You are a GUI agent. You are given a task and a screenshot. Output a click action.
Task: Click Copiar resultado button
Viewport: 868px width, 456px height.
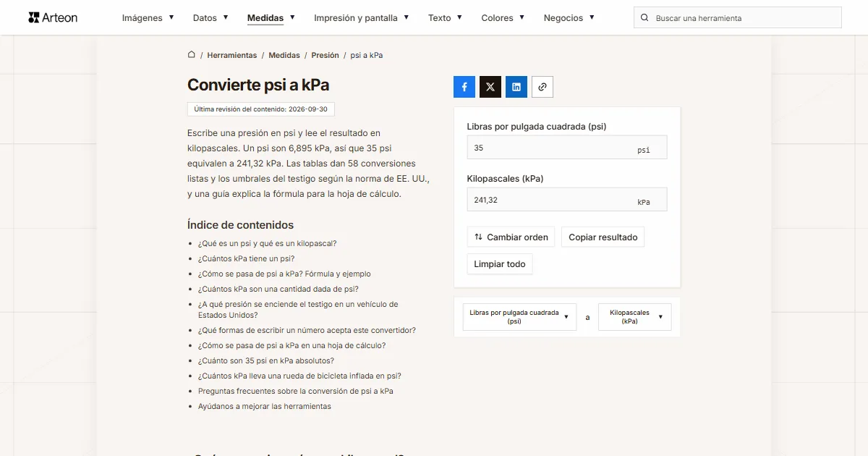click(603, 237)
